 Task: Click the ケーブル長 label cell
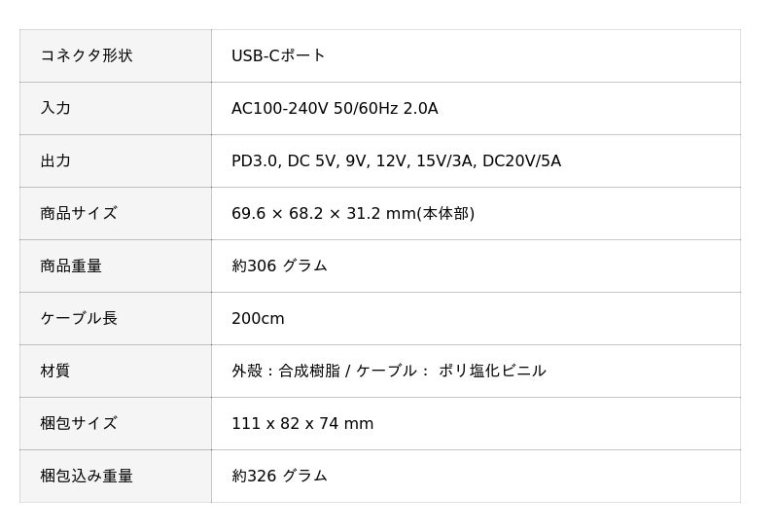tap(79, 318)
